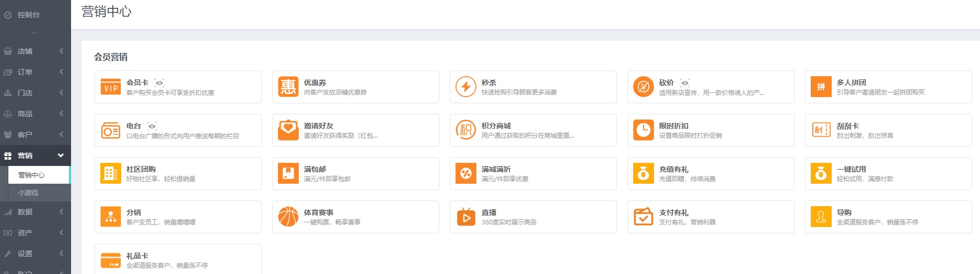
Task: Open the 订单 menu label
Action: click(25, 72)
